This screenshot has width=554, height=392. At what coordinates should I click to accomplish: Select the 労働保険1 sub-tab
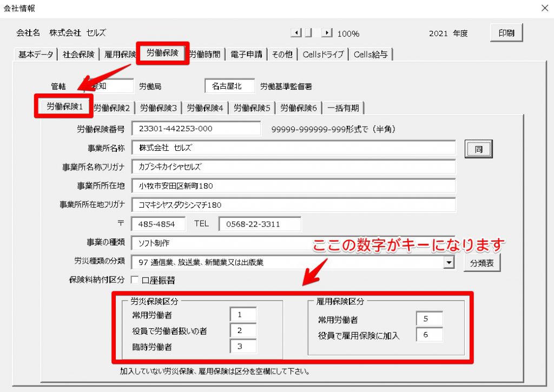coord(64,107)
